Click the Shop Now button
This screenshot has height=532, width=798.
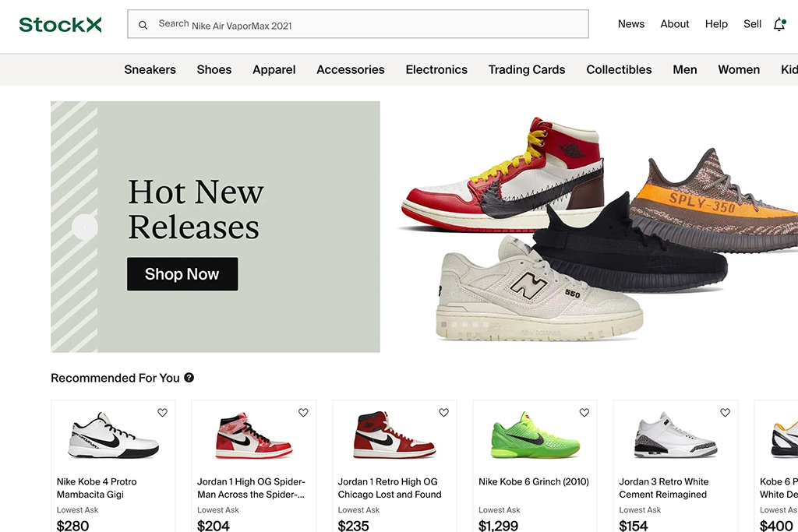[182, 274]
